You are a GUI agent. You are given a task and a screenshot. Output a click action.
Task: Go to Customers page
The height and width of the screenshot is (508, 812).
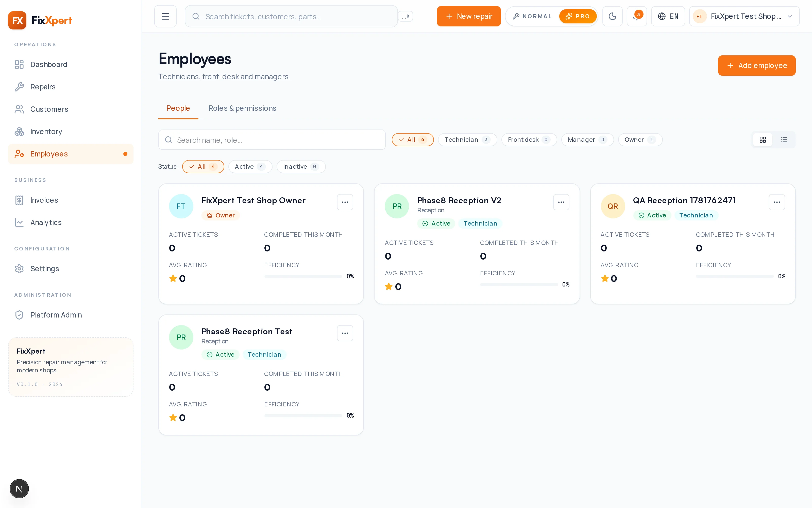71,109
